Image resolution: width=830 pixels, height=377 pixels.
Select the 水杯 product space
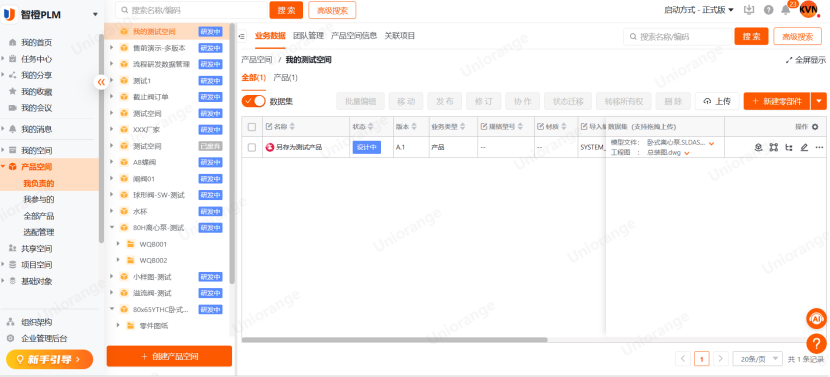pyautogui.click(x=140, y=211)
